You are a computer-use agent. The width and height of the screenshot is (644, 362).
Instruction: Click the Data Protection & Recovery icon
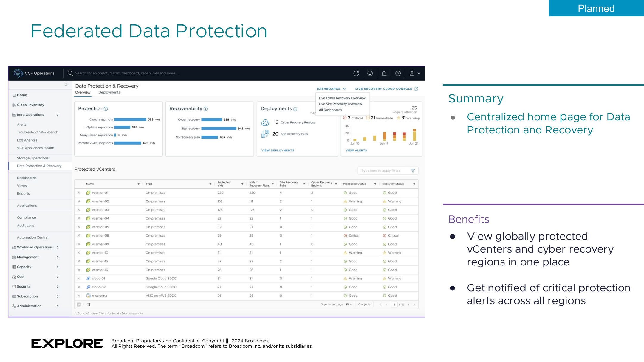click(39, 165)
